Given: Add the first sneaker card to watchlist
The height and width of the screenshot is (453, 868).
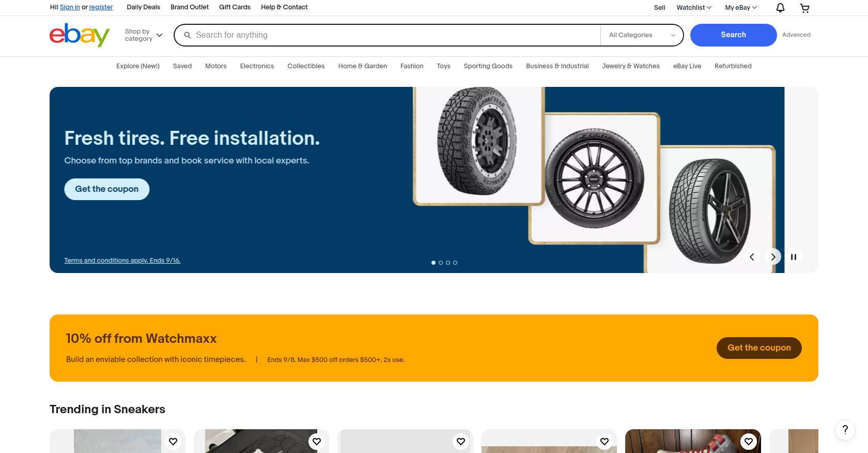Looking at the screenshot, I should click(173, 441).
